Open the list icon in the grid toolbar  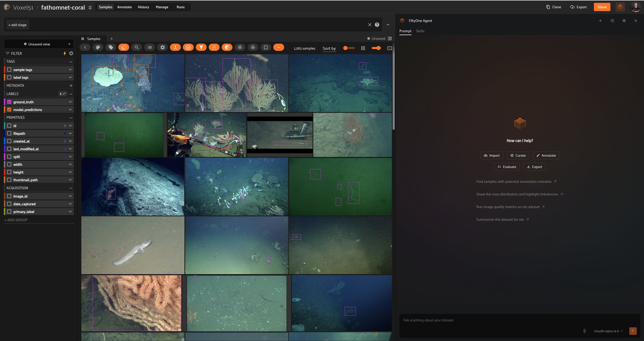150,47
